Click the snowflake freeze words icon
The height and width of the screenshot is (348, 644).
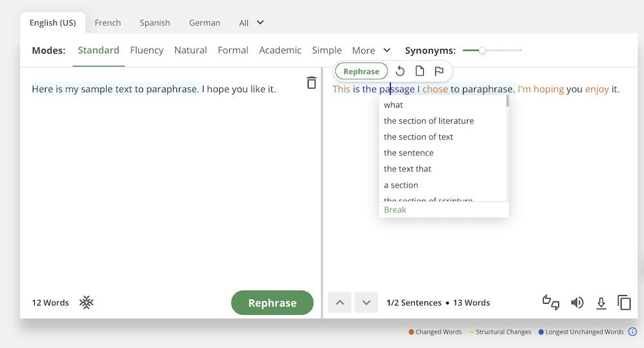pos(86,302)
